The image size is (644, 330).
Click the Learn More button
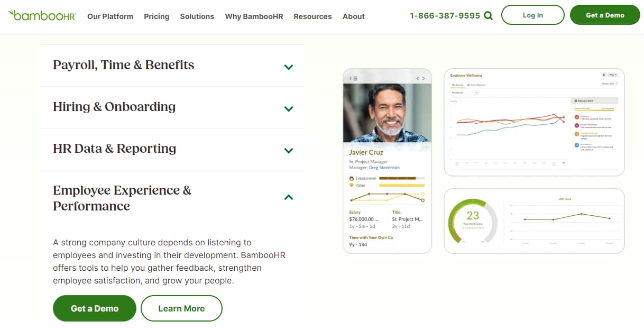point(181,308)
